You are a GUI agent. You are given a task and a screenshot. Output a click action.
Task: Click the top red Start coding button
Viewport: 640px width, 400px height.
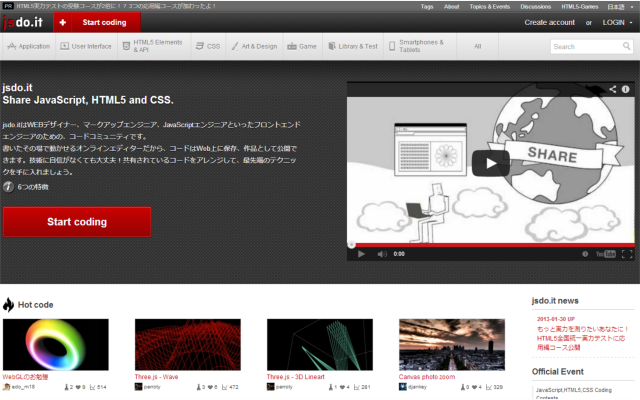tap(97, 22)
